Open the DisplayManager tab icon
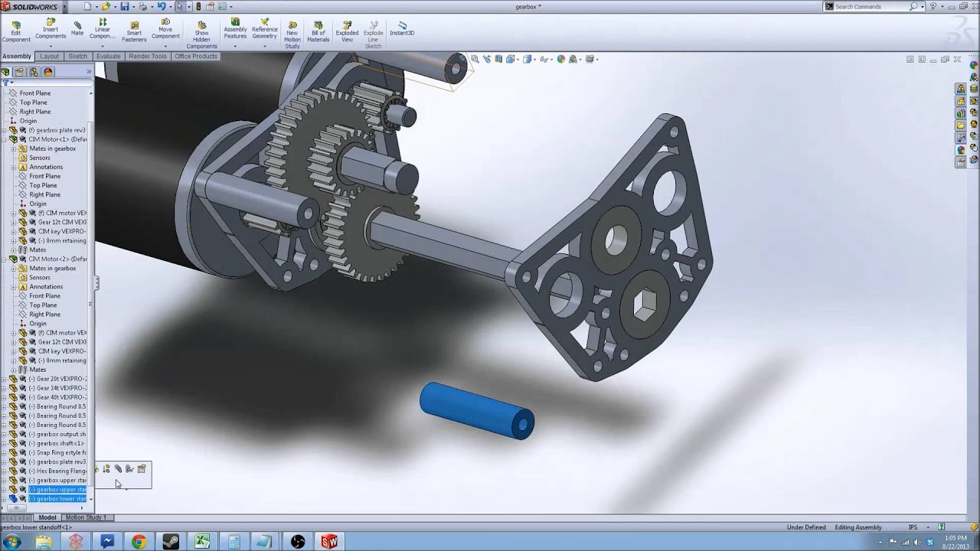Screen dimensions: 980x551 point(48,72)
